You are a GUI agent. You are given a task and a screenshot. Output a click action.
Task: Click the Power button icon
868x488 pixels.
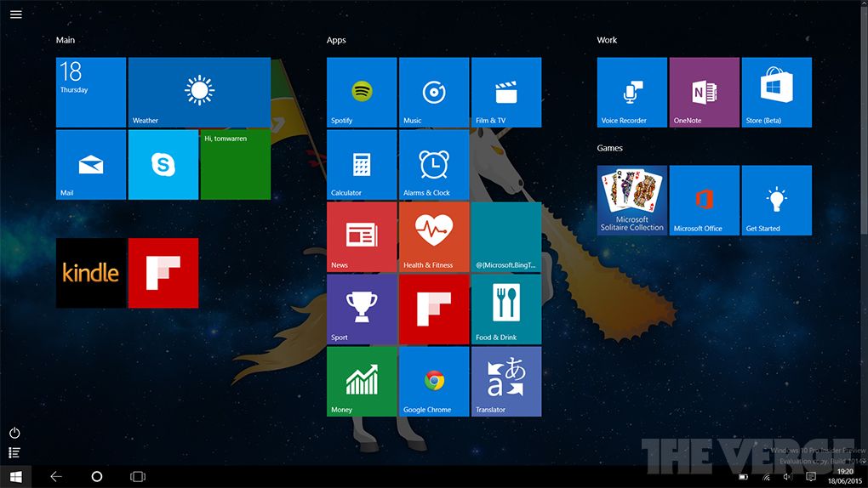(15, 433)
